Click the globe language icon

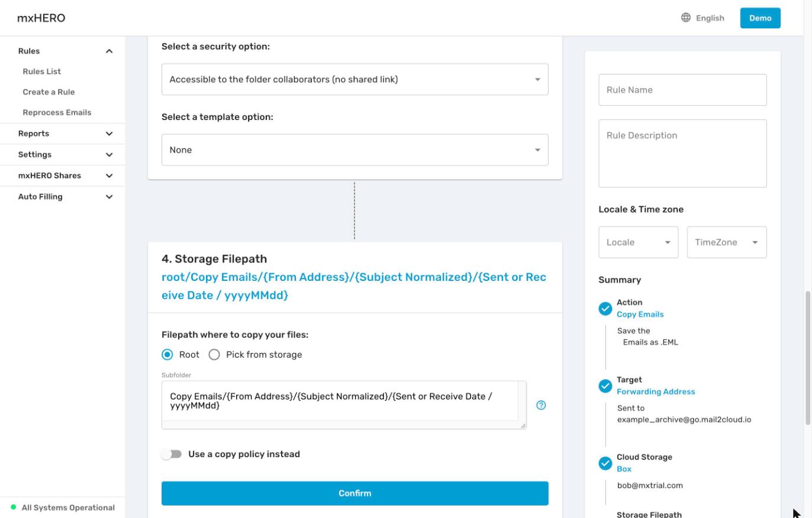click(686, 18)
